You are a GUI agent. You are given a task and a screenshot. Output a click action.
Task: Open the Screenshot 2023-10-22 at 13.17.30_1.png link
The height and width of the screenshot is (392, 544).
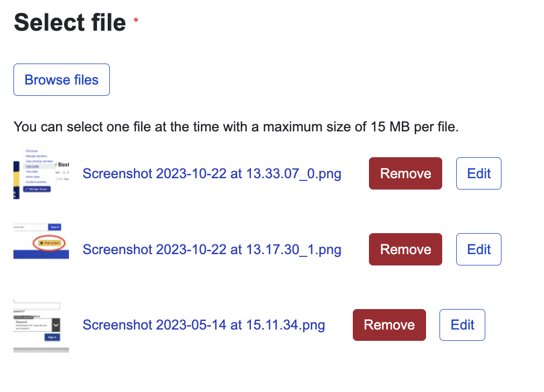point(212,250)
